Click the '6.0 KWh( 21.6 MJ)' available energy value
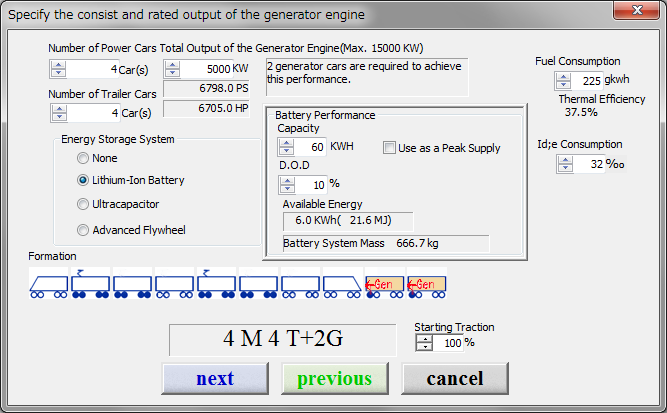Image resolution: width=667 pixels, height=413 pixels. tap(348, 220)
